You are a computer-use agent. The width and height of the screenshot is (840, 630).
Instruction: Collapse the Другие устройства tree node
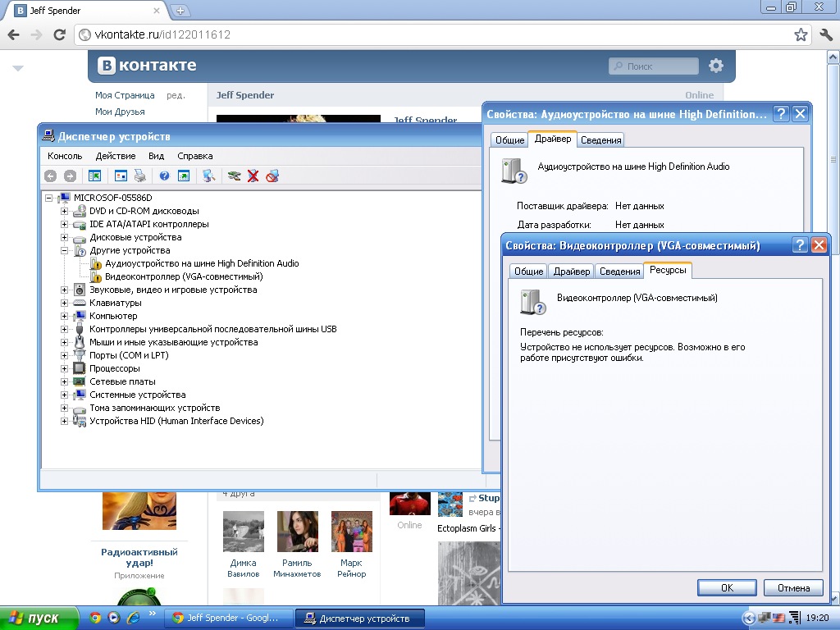(65, 250)
